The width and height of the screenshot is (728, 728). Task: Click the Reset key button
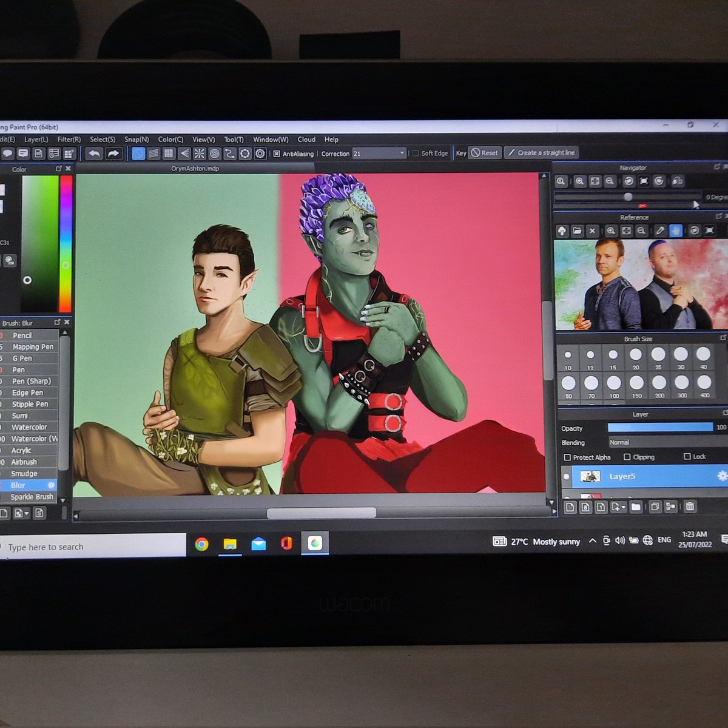pyautogui.click(x=485, y=153)
